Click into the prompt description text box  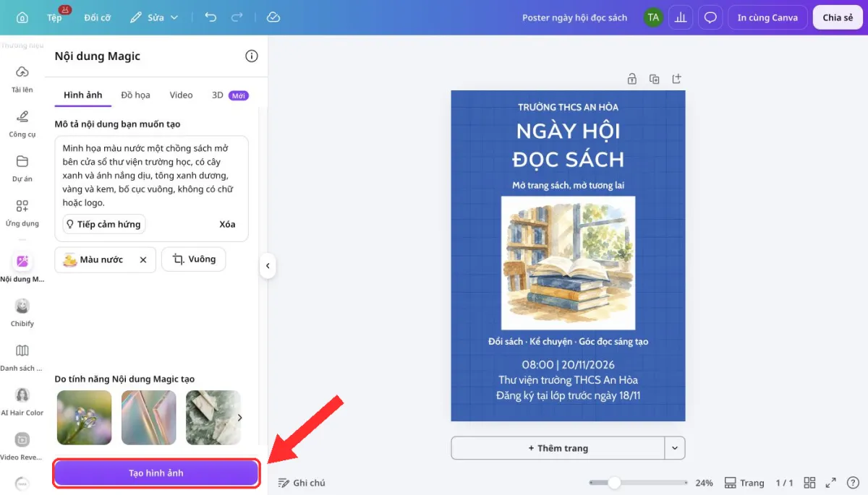(151, 175)
